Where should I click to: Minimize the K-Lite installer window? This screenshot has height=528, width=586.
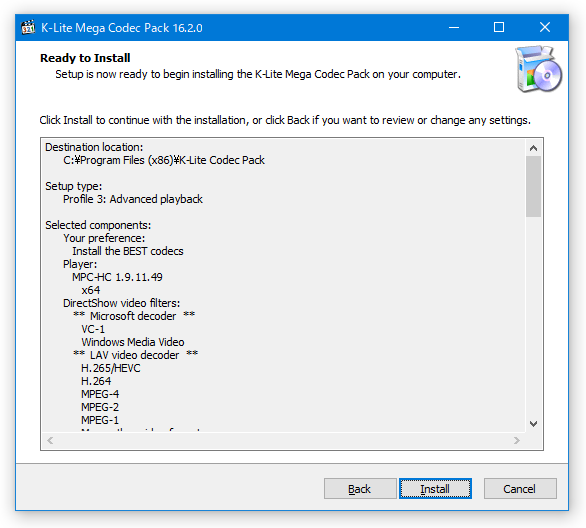pyautogui.click(x=454, y=27)
